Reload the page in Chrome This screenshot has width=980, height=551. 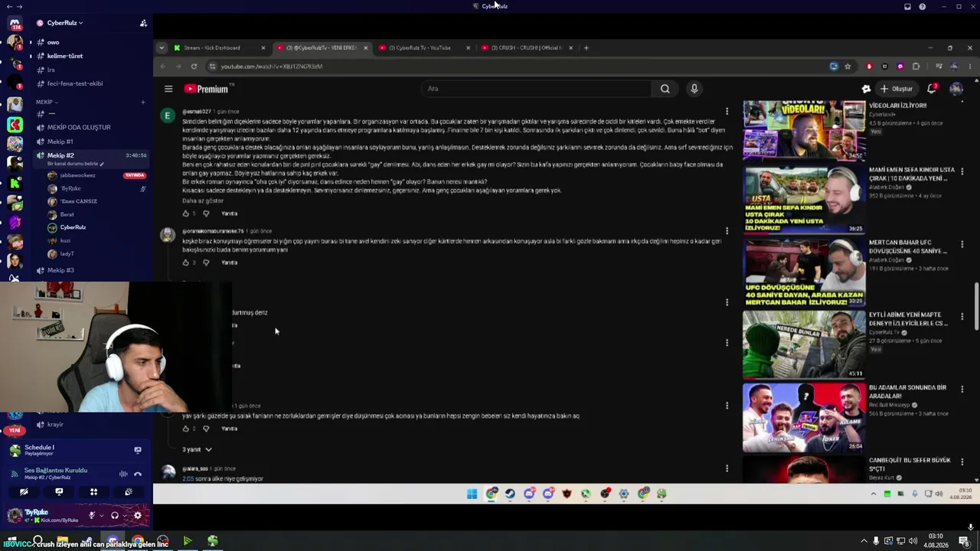tap(194, 67)
